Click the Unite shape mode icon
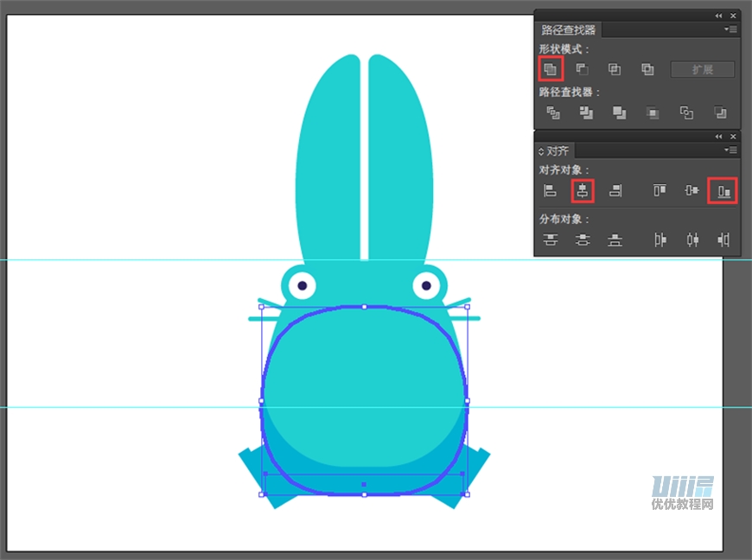The height and width of the screenshot is (560, 752). point(551,68)
